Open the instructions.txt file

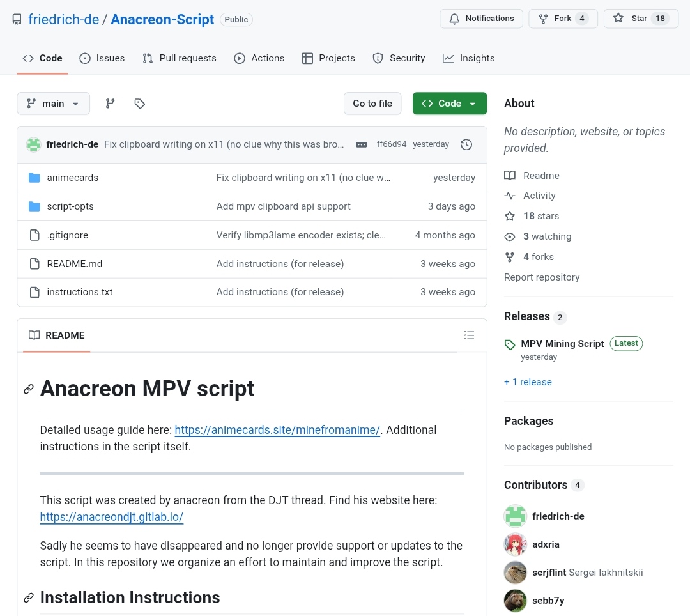tap(80, 292)
